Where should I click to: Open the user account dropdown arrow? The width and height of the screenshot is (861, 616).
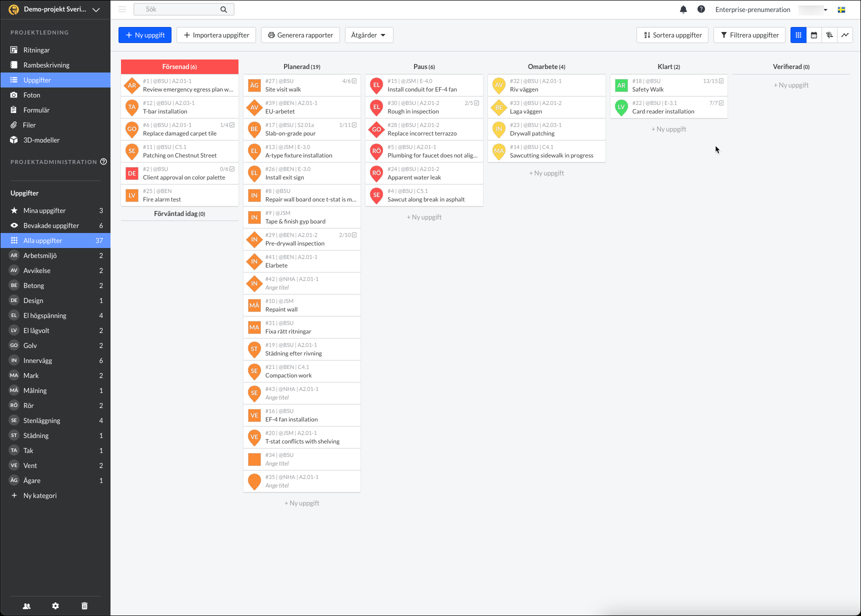[x=825, y=9]
